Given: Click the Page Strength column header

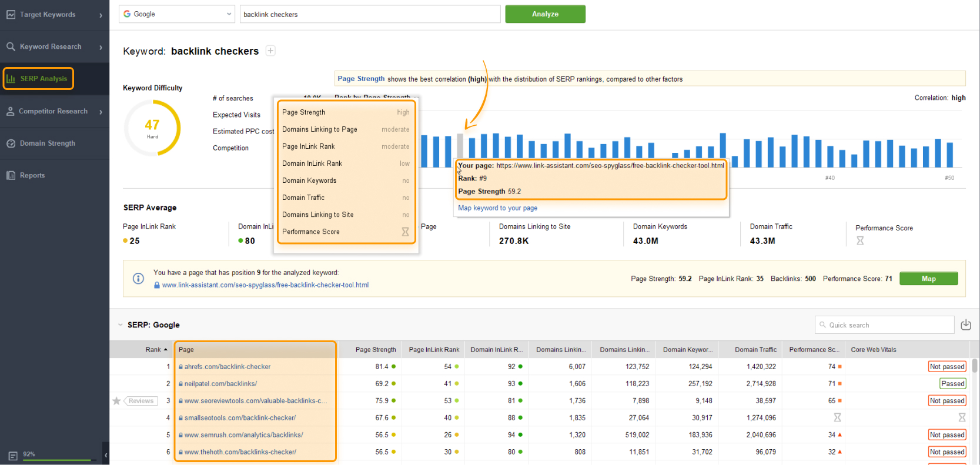Looking at the screenshot, I should click(376, 350).
